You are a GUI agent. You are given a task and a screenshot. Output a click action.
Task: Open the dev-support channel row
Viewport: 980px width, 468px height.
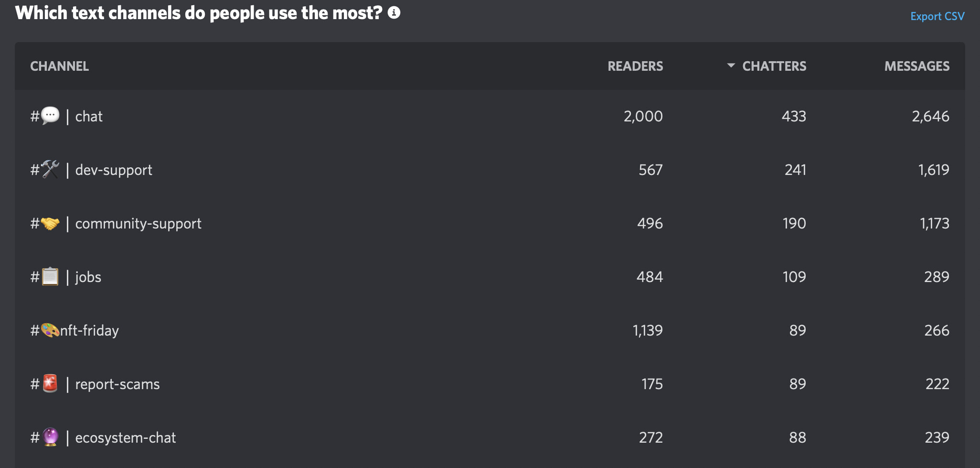[x=114, y=170]
